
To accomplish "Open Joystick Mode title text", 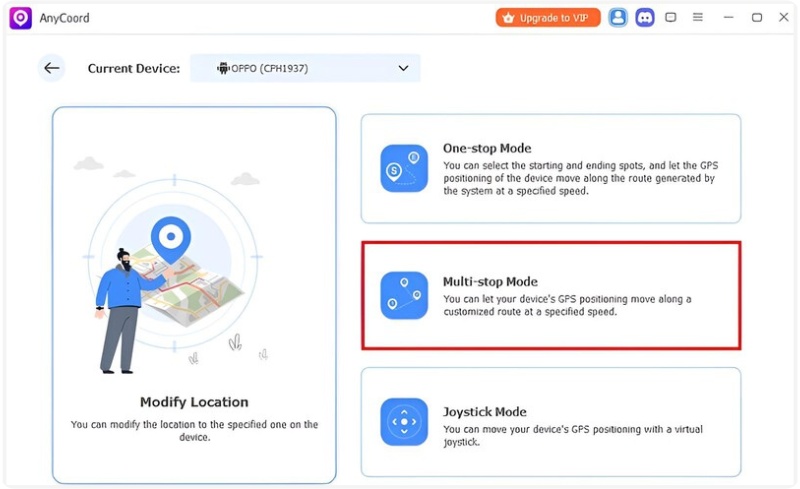I will [485, 412].
